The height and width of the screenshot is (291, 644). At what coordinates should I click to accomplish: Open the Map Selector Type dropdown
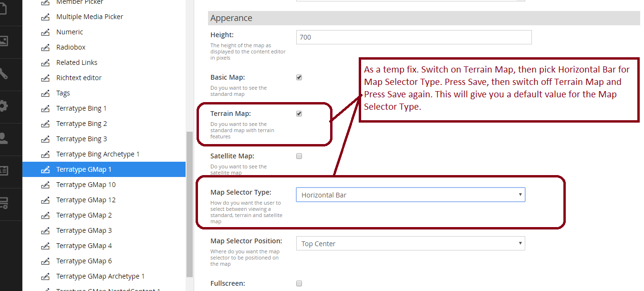pyautogui.click(x=410, y=195)
